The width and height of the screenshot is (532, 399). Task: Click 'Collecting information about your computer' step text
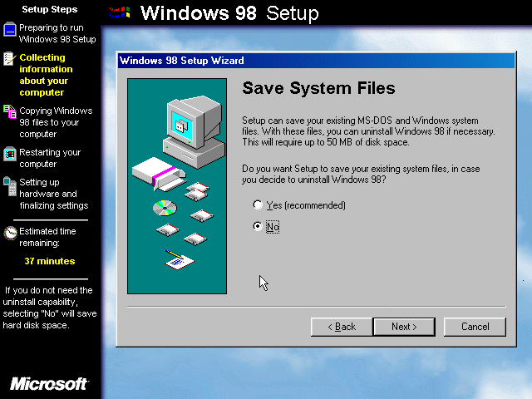click(46, 75)
